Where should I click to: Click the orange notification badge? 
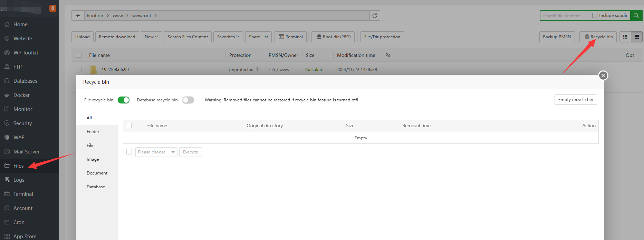pyautogui.click(x=53, y=8)
